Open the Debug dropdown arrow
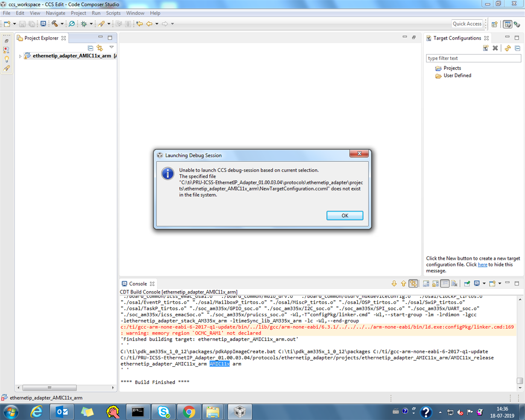 coord(91,24)
